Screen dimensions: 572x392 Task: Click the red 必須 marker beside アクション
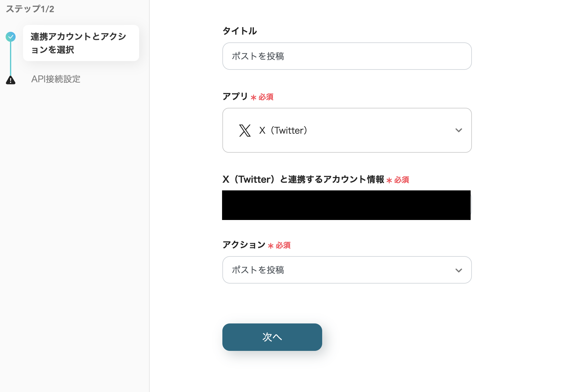click(x=283, y=246)
